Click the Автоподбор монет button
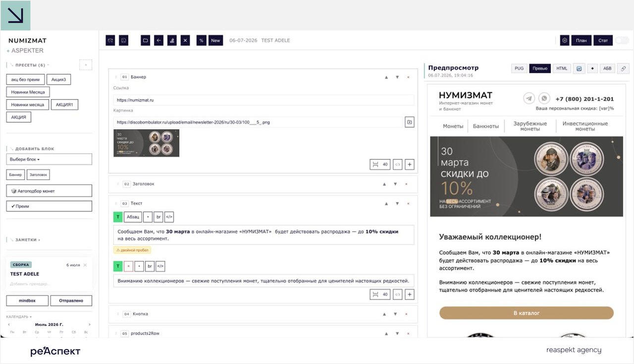 click(49, 191)
